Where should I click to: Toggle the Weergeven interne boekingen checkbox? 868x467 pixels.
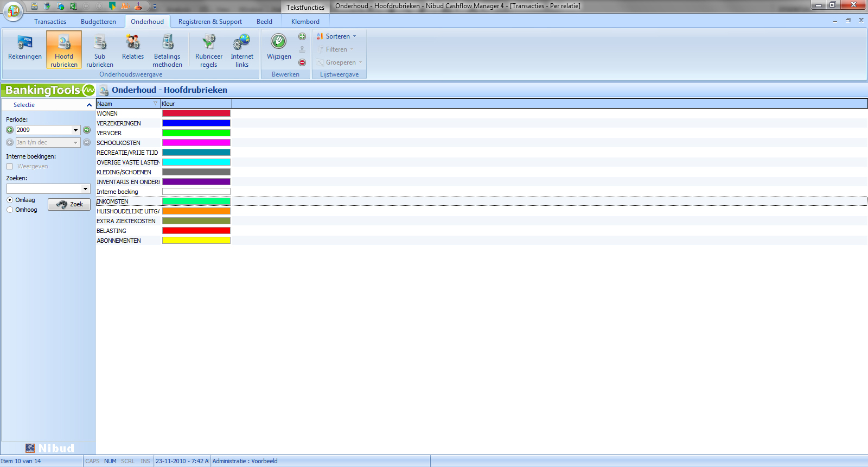(9, 166)
